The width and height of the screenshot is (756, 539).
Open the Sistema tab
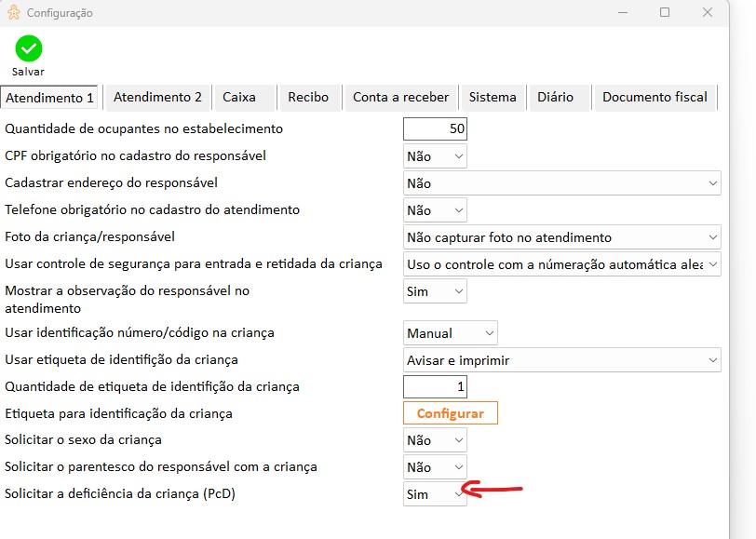click(x=493, y=97)
